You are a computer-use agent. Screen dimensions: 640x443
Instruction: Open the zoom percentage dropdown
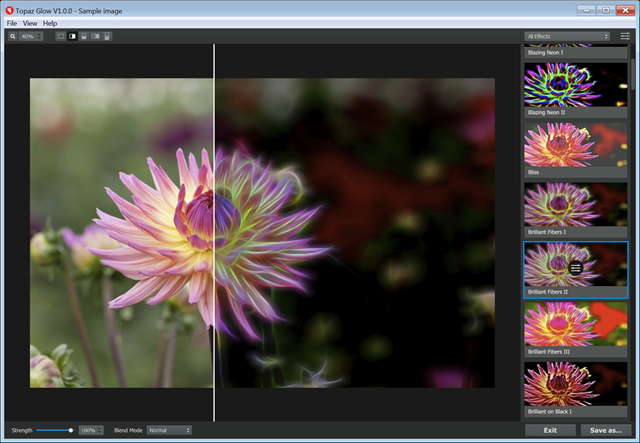[32, 36]
